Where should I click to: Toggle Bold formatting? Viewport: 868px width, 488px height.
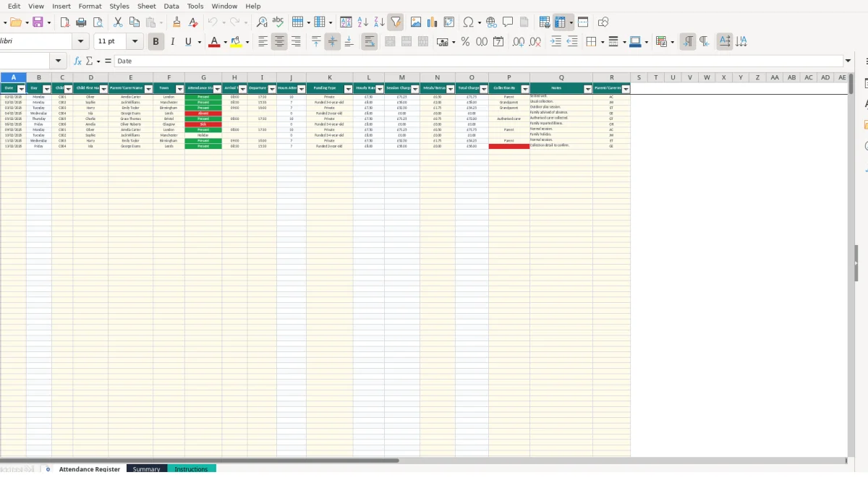pyautogui.click(x=156, y=42)
